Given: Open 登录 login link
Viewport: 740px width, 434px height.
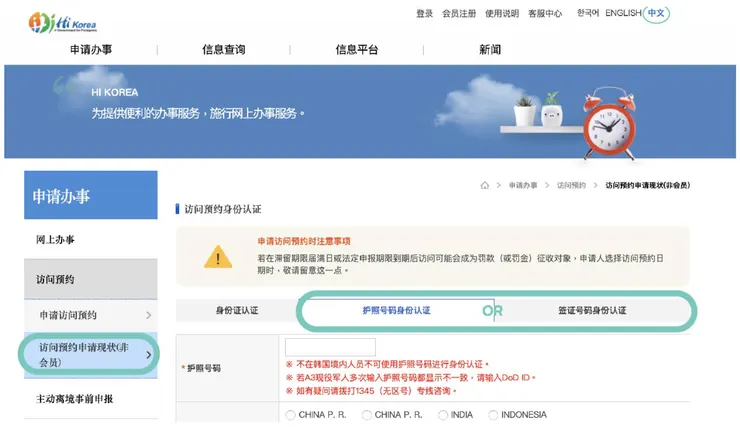Looking at the screenshot, I should point(424,13).
